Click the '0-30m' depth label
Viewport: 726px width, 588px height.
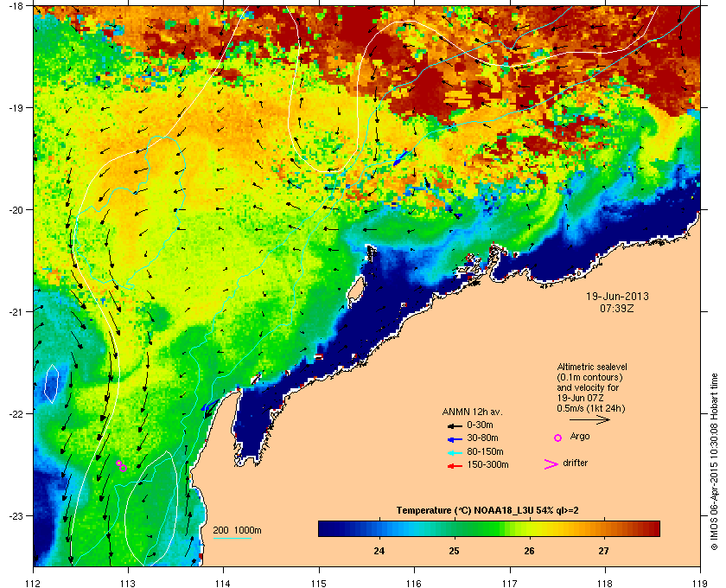pos(480,425)
